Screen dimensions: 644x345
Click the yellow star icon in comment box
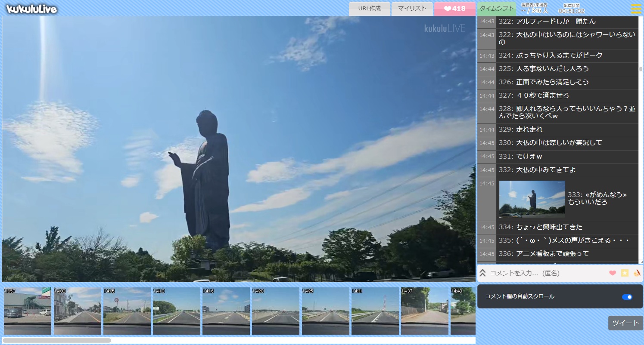click(x=625, y=273)
